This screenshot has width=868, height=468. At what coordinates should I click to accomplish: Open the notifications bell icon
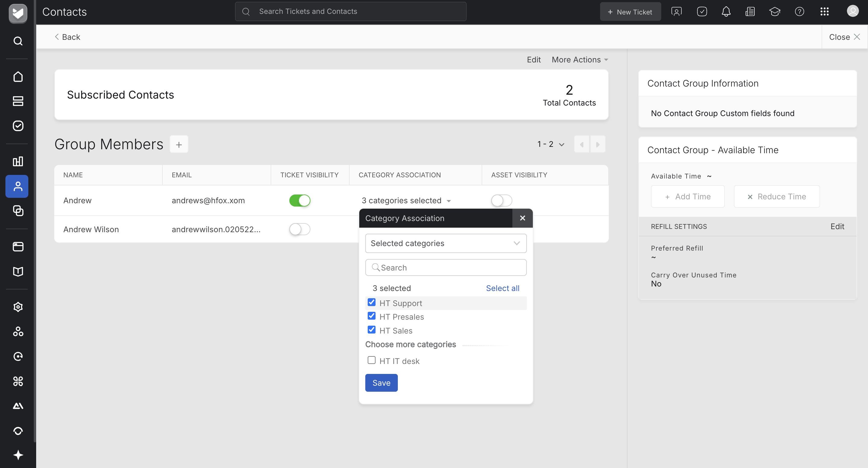coord(726,12)
